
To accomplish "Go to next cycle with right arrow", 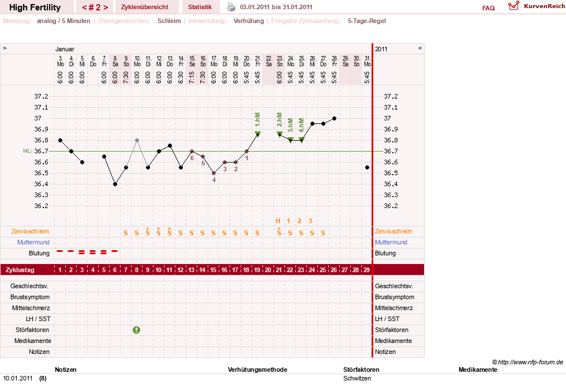I will 106,7.
